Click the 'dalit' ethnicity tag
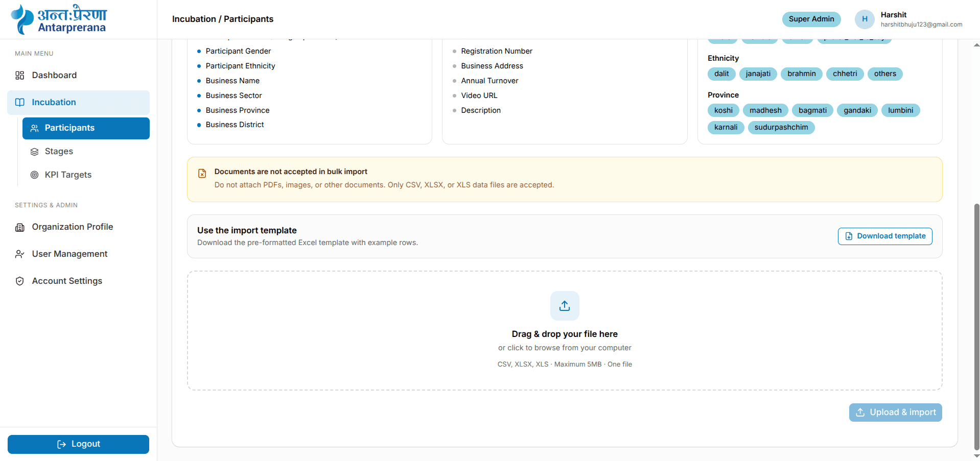 (x=721, y=74)
